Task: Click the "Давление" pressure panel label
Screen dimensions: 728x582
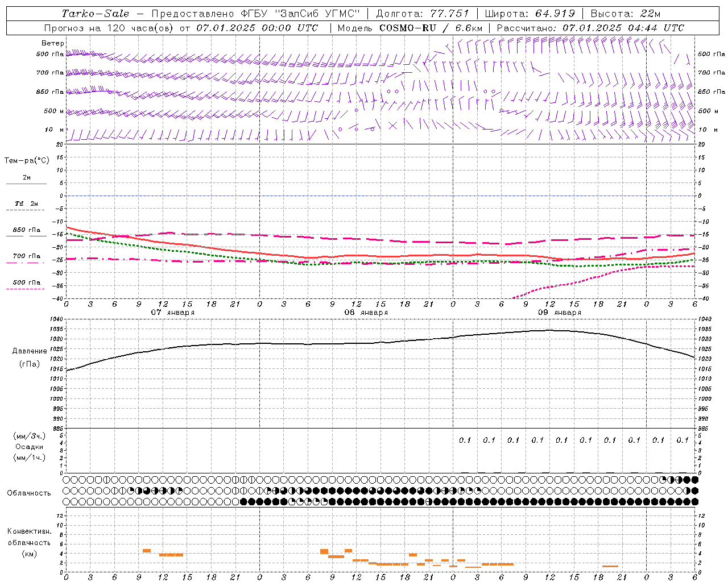Action: pos(30,351)
